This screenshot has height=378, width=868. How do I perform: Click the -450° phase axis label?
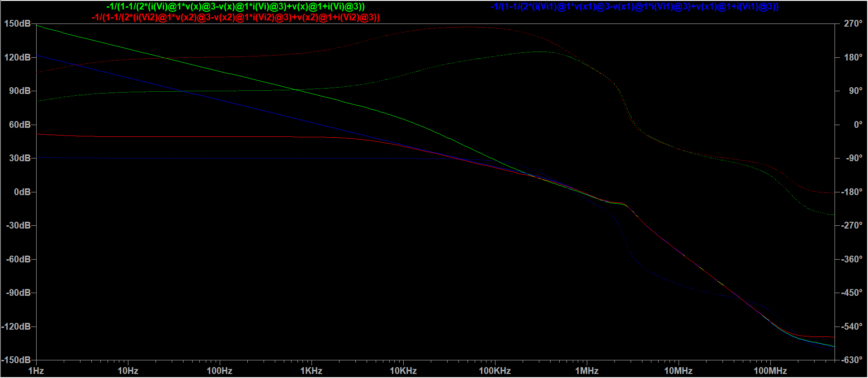tap(852, 293)
